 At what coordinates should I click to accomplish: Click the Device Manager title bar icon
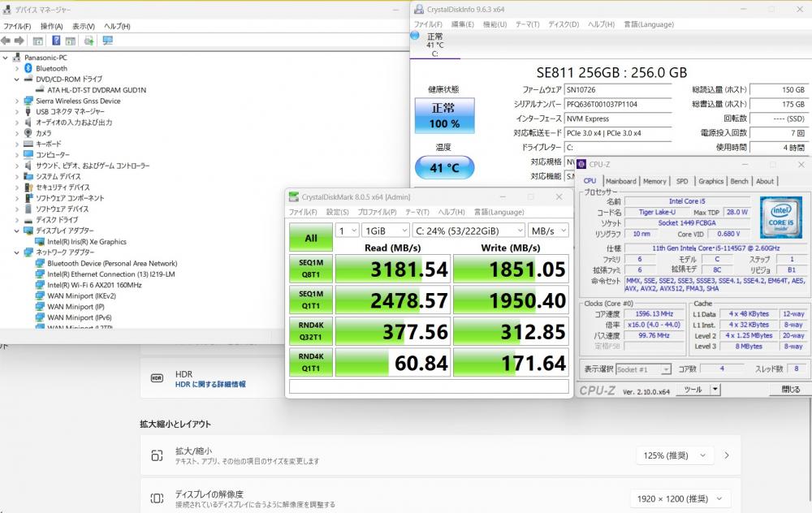pyautogui.click(x=6, y=9)
